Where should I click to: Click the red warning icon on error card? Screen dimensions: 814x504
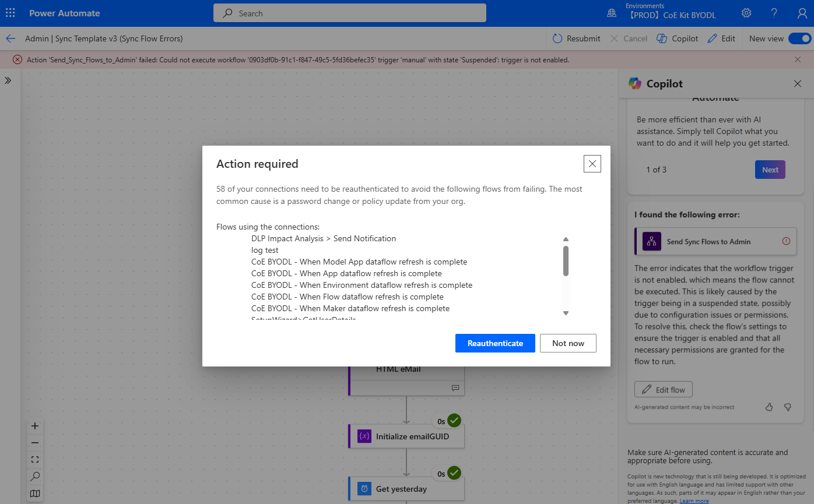[786, 241]
